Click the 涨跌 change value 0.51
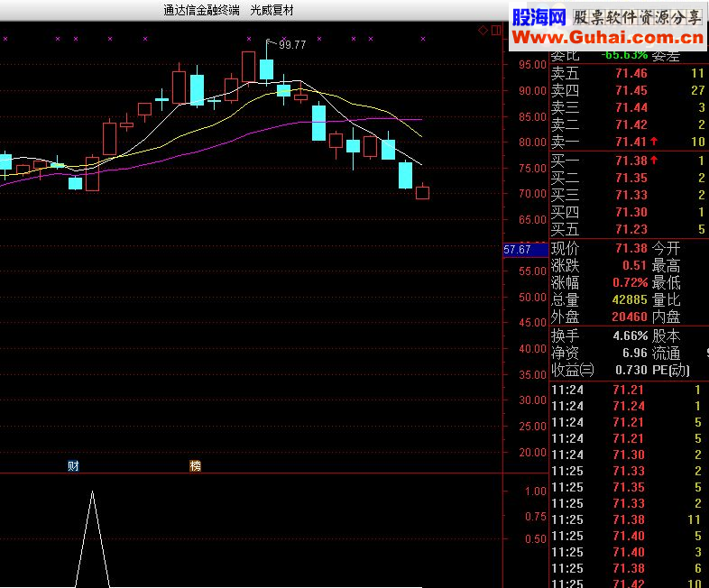709x588 pixels. click(x=635, y=265)
